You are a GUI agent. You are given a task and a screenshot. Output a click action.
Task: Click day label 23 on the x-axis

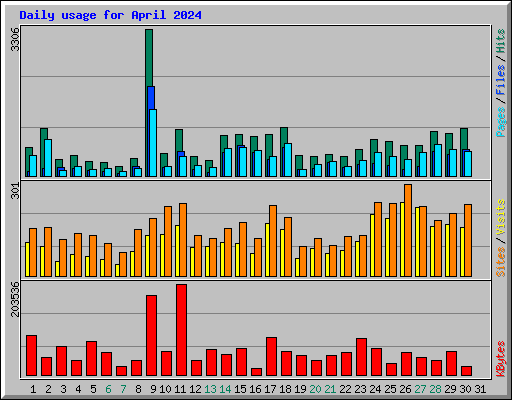point(360,389)
